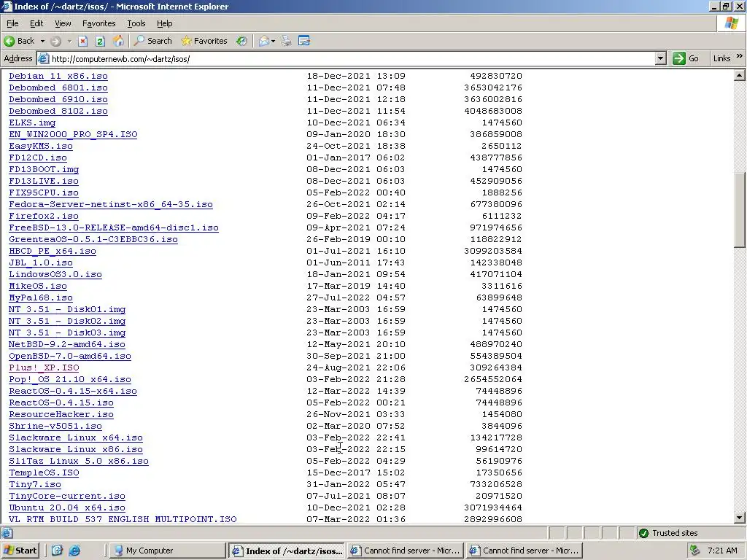Click the Forward navigation arrow icon
This screenshot has width=747, height=560.
pyautogui.click(x=55, y=41)
